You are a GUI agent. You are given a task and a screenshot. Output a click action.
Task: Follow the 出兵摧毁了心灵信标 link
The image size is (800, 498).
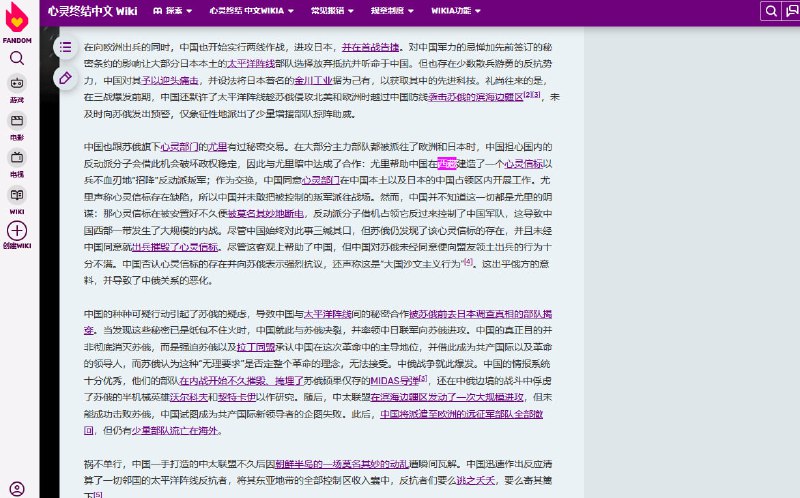point(175,247)
